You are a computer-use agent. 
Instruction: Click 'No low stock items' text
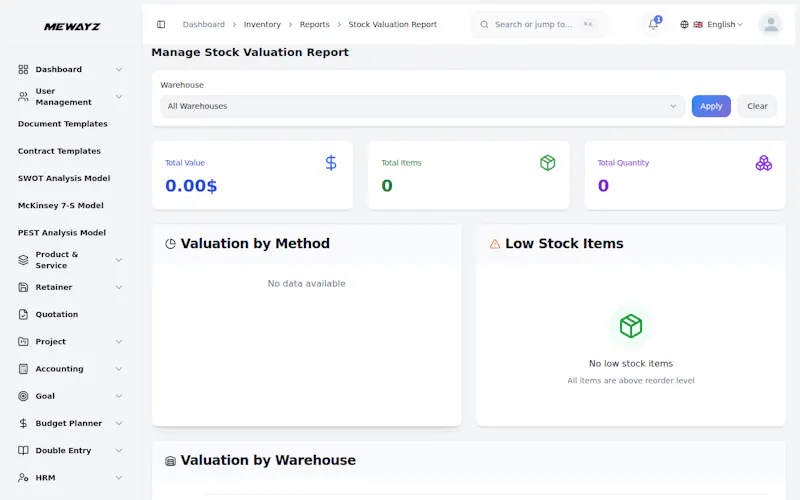[x=631, y=364]
